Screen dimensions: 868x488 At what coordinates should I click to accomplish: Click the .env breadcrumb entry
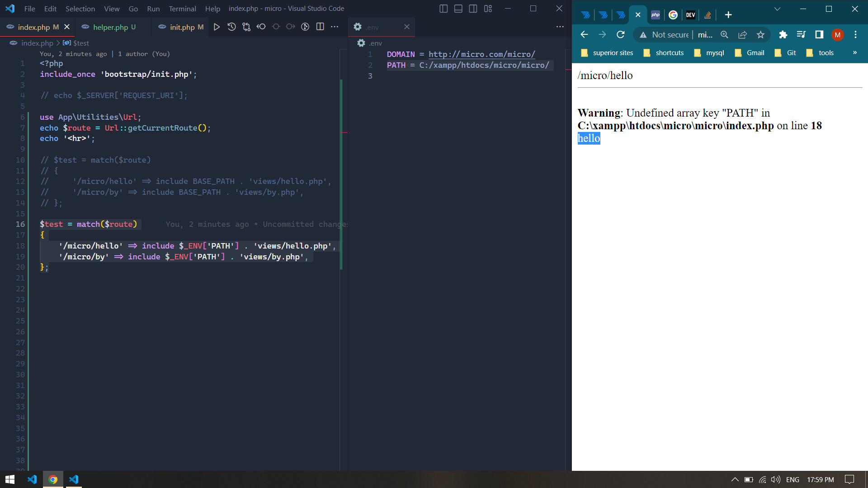(x=375, y=43)
